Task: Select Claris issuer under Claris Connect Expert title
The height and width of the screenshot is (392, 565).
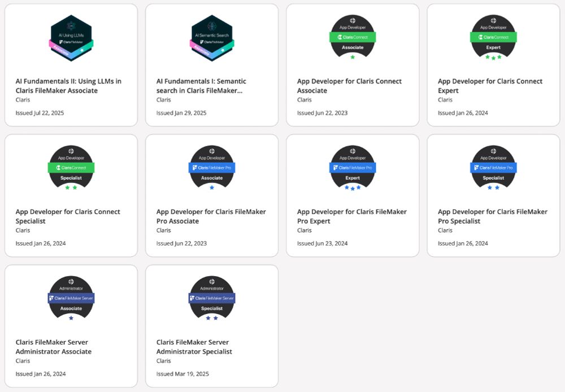Action: coord(445,100)
